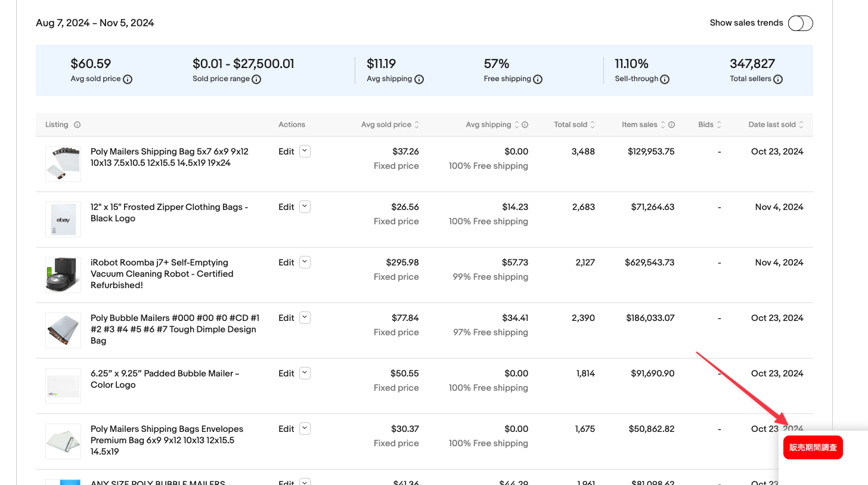
Task: Click thumbnail of Padded Bubble Mailer Color Logo
Action: tap(63, 386)
